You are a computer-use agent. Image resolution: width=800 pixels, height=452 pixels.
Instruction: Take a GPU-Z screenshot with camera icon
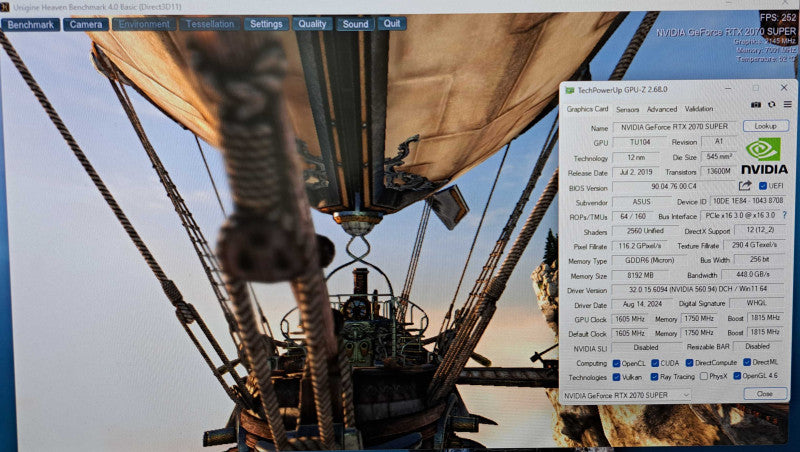click(756, 105)
